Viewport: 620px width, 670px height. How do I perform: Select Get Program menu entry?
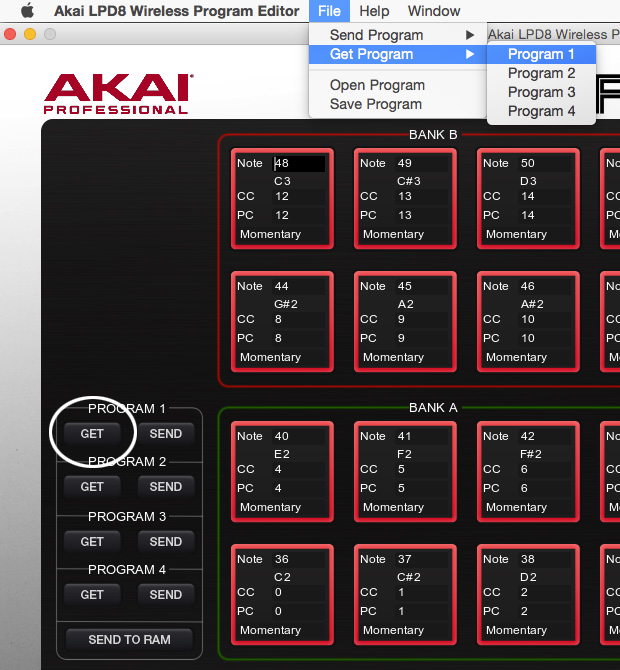point(397,54)
